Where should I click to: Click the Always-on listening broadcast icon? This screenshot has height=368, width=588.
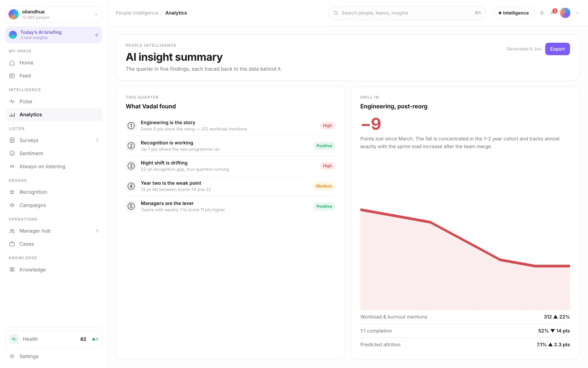click(12, 167)
